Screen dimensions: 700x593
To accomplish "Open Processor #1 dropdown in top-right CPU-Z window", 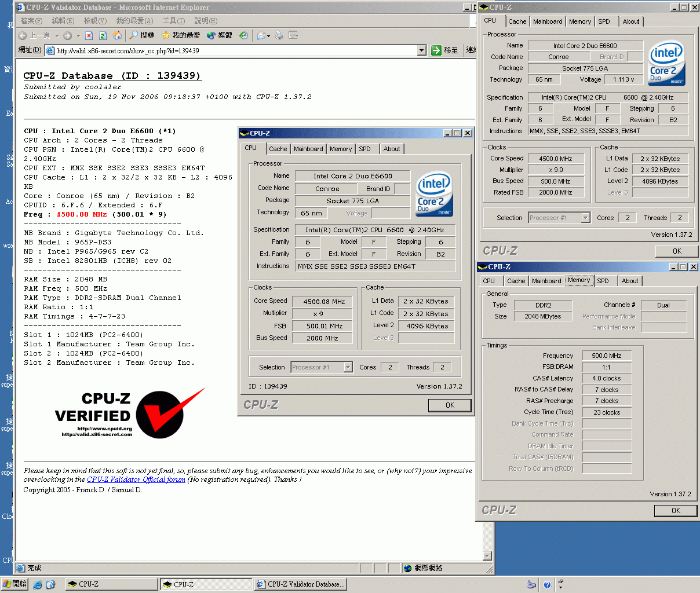I will coord(586,218).
